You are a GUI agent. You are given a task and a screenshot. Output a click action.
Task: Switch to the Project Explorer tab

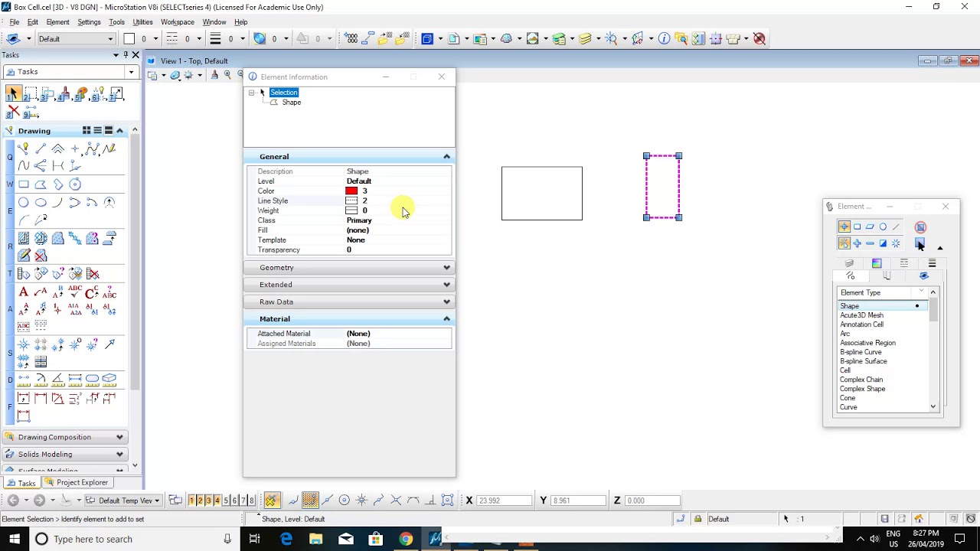77,483
